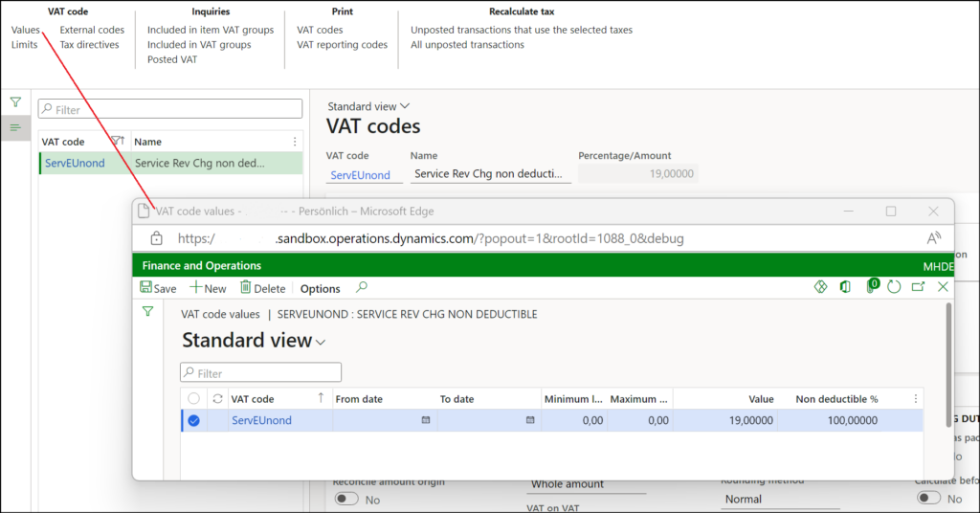Screen dimensions: 980x513
Task: Click Non deductible % column header
Action: pos(836,399)
